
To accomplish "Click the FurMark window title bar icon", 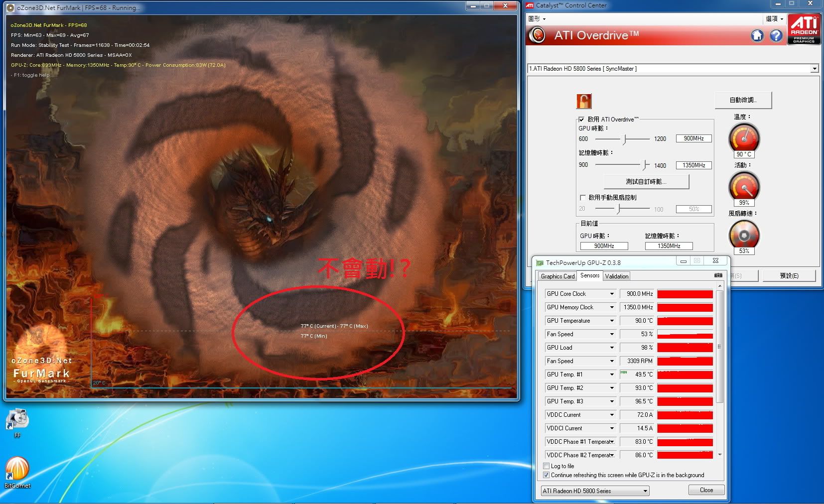I will (x=11, y=8).
